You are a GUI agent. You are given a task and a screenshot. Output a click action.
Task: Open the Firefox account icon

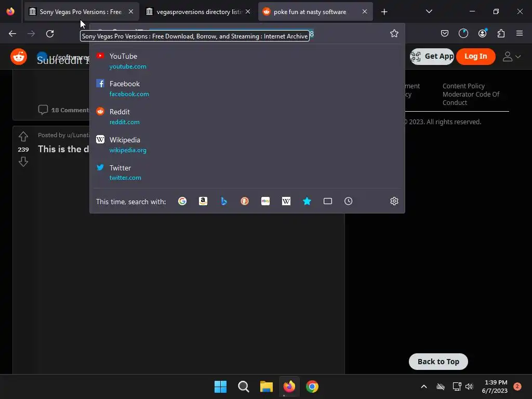click(x=482, y=33)
